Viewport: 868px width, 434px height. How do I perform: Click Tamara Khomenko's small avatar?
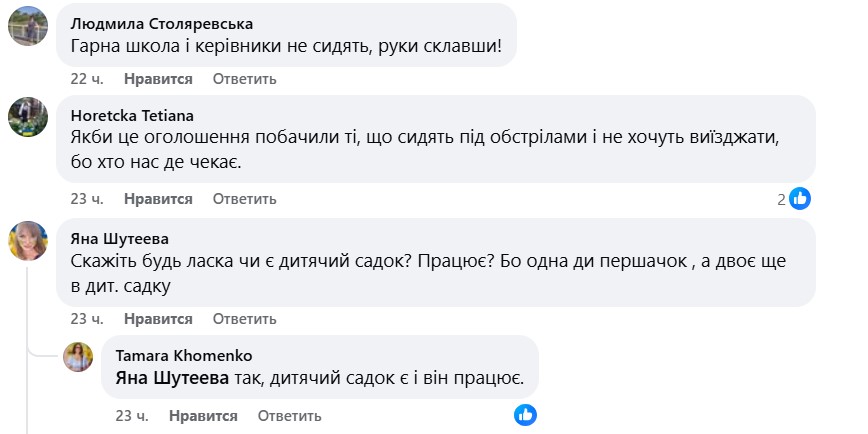[x=78, y=357]
